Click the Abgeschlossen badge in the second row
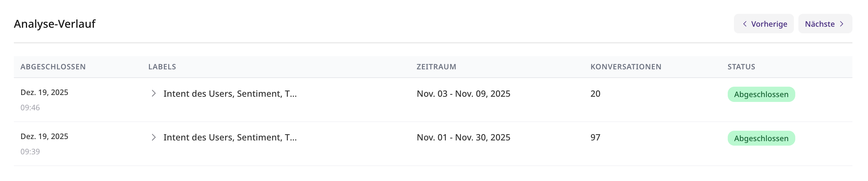Viewport: 868px width, 181px height. point(761,138)
